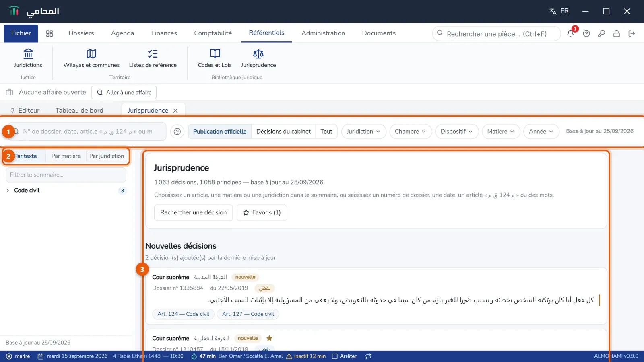The image size is (644, 362).
Task: Click the Rechercher une pièce search box
Action: [497, 34]
